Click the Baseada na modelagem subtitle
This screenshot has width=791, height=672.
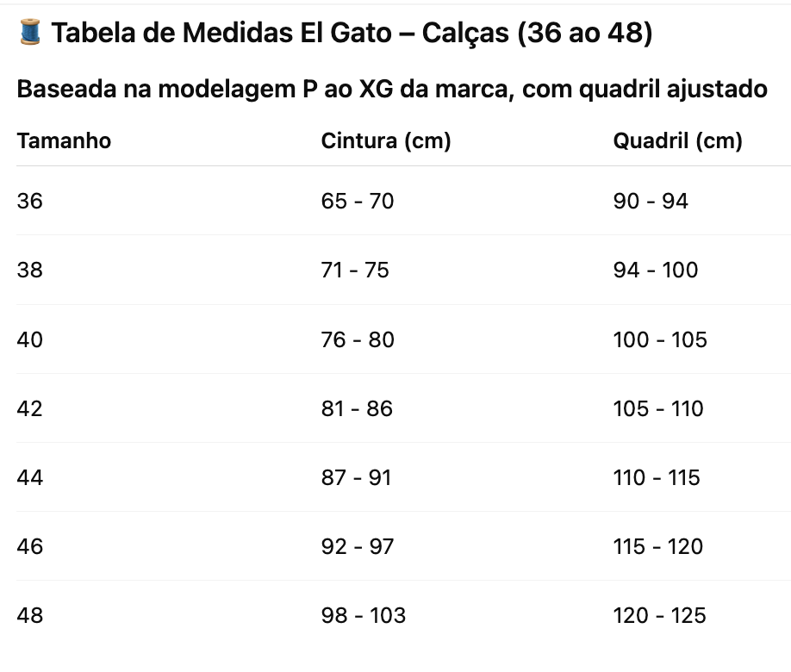click(392, 90)
